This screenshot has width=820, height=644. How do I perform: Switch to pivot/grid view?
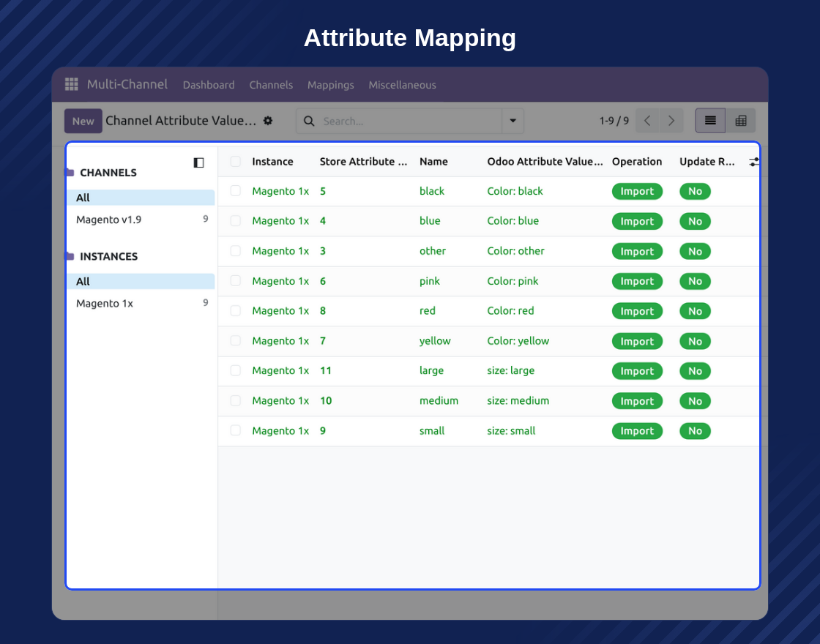(x=740, y=121)
